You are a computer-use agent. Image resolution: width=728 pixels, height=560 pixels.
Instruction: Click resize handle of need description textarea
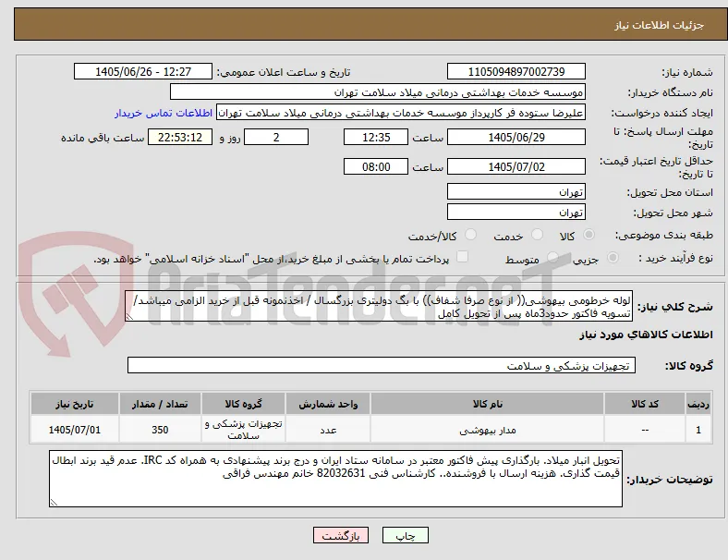[129, 317]
